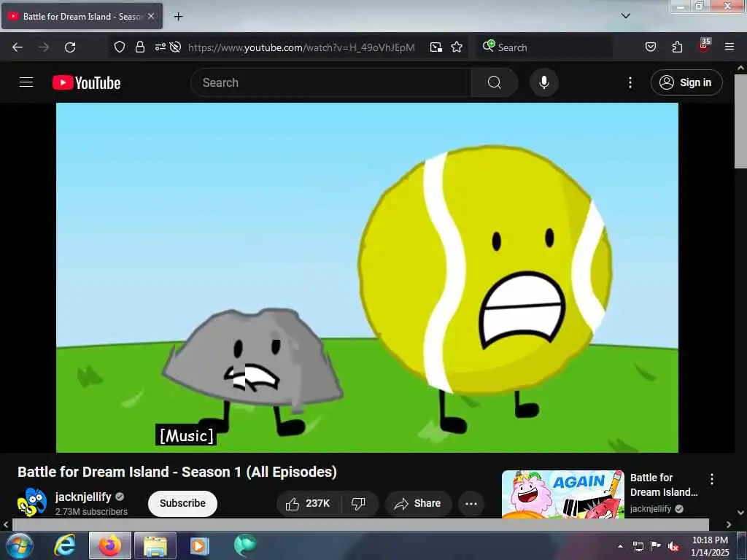Open the AGAIN suggested video thumbnail
Image resolution: width=747 pixels, height=560 pixels.
click(563, 494)
